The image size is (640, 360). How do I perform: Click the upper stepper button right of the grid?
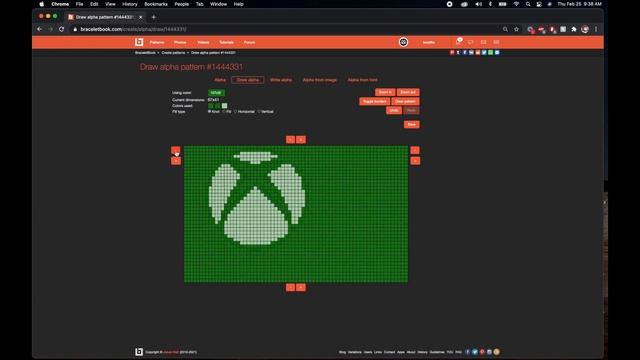click(415, 150)
